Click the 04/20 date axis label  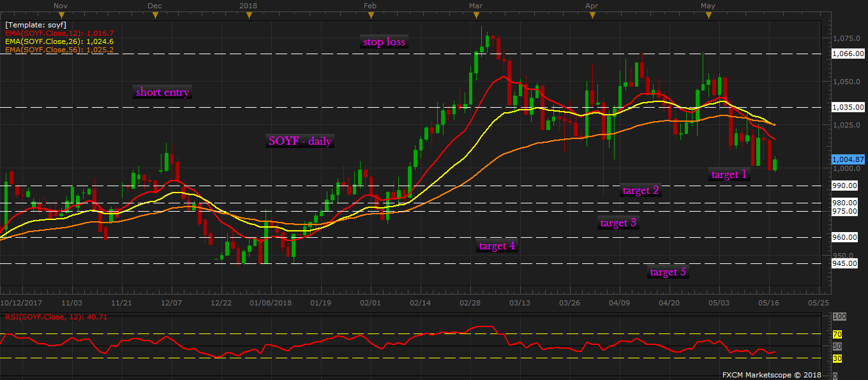tap(669, 303)
